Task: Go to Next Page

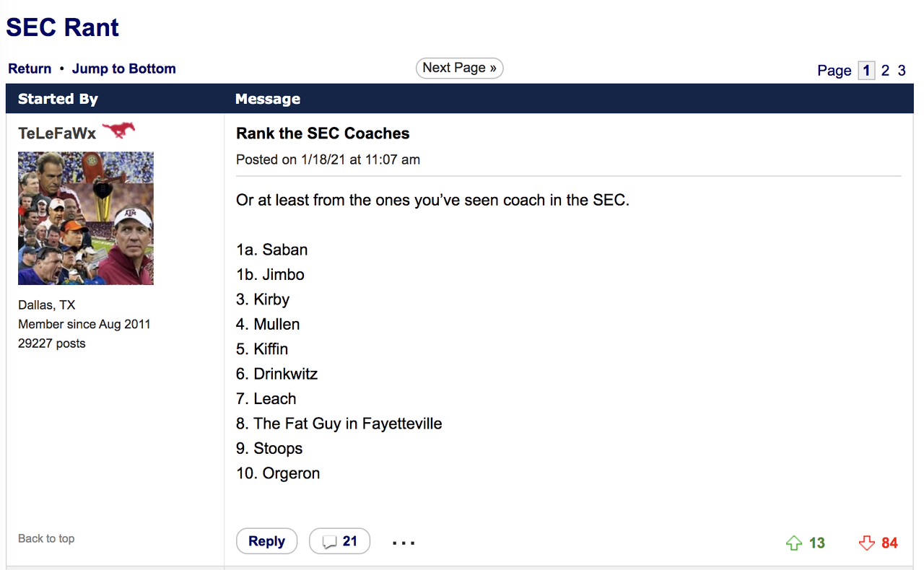Action: [x=459, y=68]
